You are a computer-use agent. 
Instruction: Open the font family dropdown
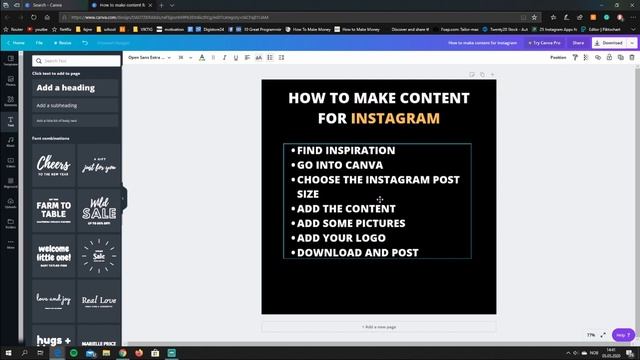point(149,58)
